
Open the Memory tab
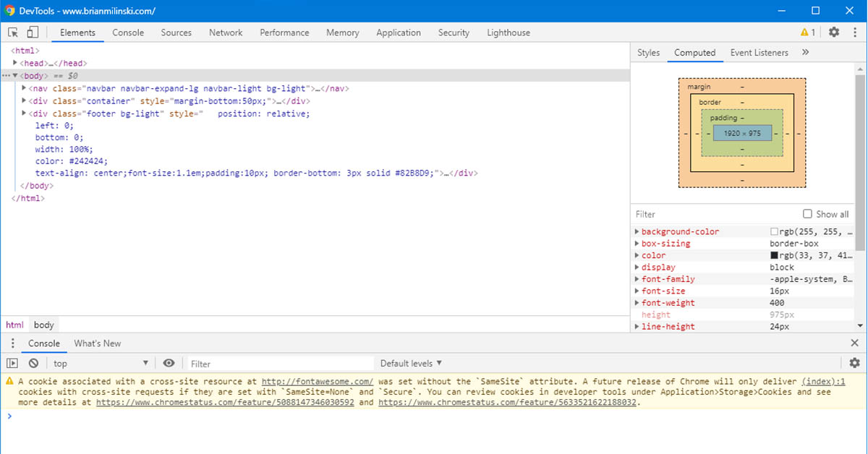(343, 33)
